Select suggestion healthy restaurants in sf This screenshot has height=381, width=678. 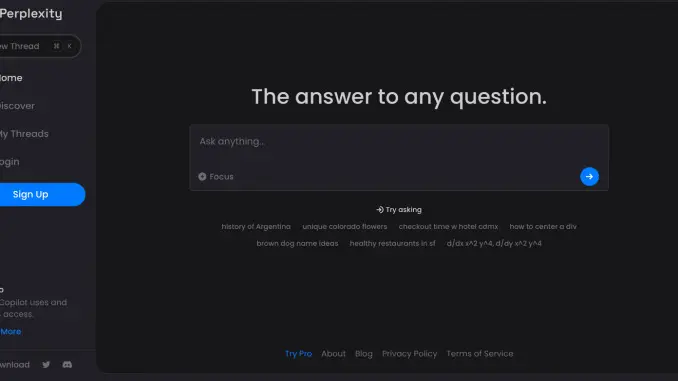(393, 243)
